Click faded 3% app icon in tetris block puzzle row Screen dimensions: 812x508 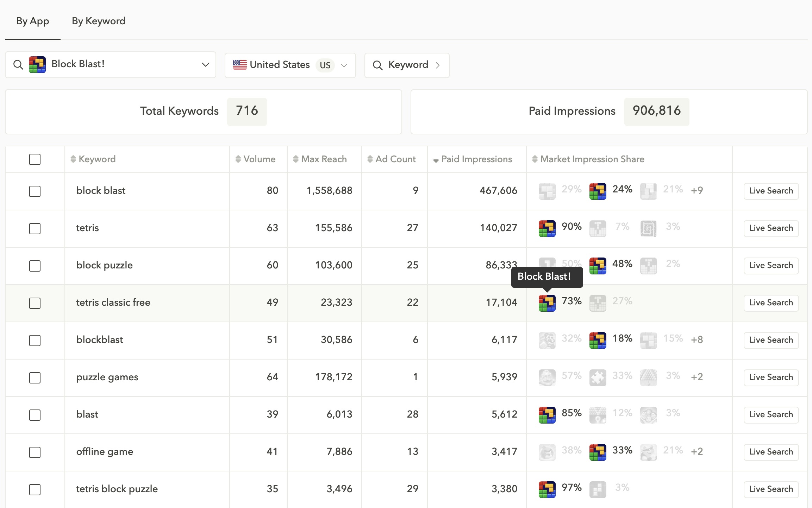(598, 490)
